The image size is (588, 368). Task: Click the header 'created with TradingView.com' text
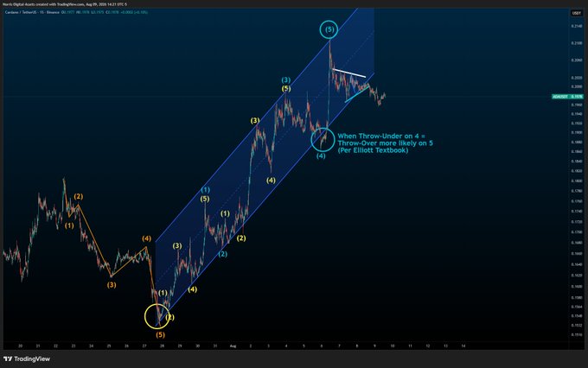pos(61,4)
